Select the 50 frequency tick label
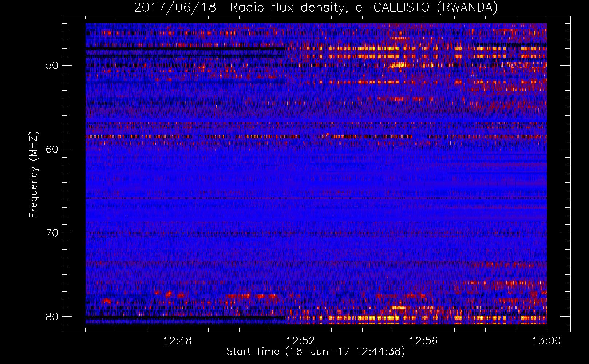This screenshot has width=589, height=364. [x=52, y=66]
